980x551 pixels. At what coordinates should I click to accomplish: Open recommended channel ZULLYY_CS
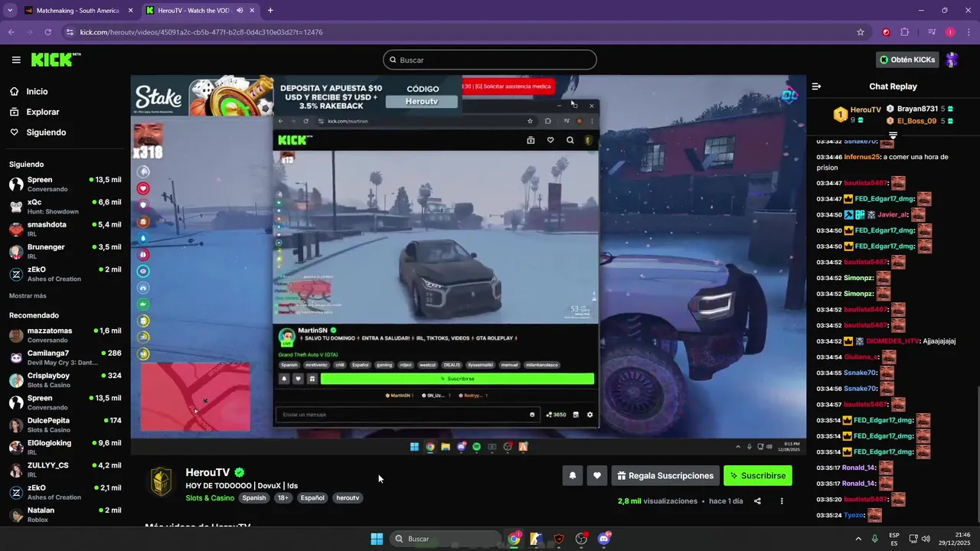pyautogui.click(x=65, y=469)
